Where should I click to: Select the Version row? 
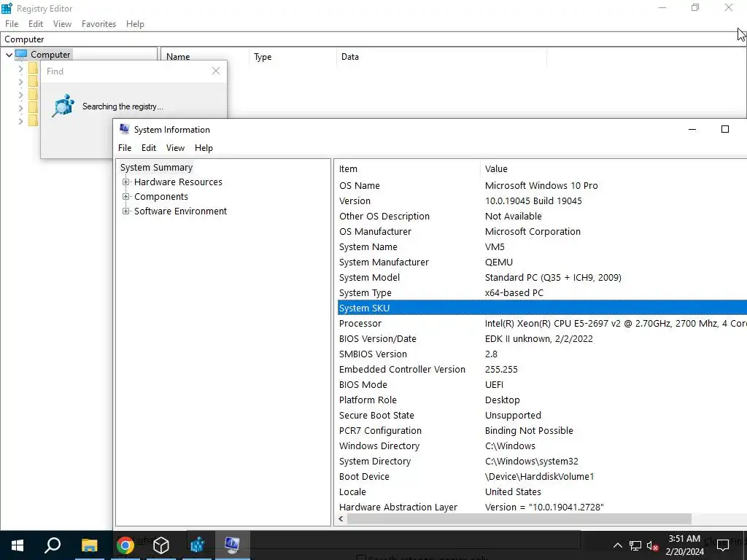point(542,201)
